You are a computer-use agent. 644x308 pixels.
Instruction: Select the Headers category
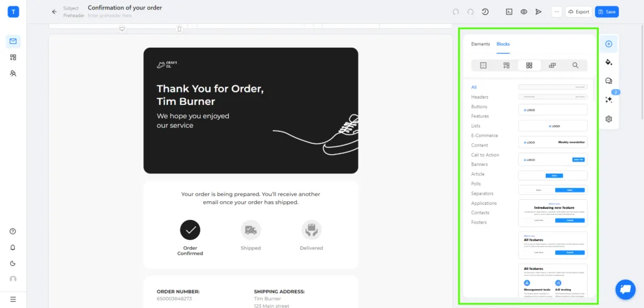(480, 97)
